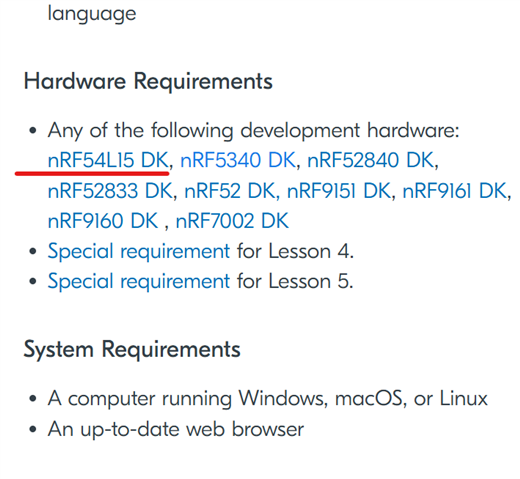The width and height of the screenshot is (520, 479).
Task: Click the 'An up-to-date web browser' item
Action: 176,429
